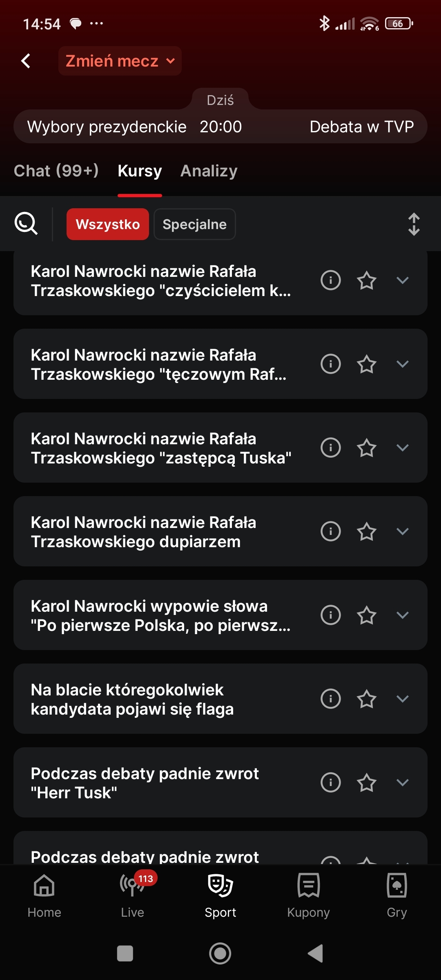Image resolution: width=441 pixels, height=980 pixels.
Task: Switch to the Chat (99+) tab
Action: 56,171
